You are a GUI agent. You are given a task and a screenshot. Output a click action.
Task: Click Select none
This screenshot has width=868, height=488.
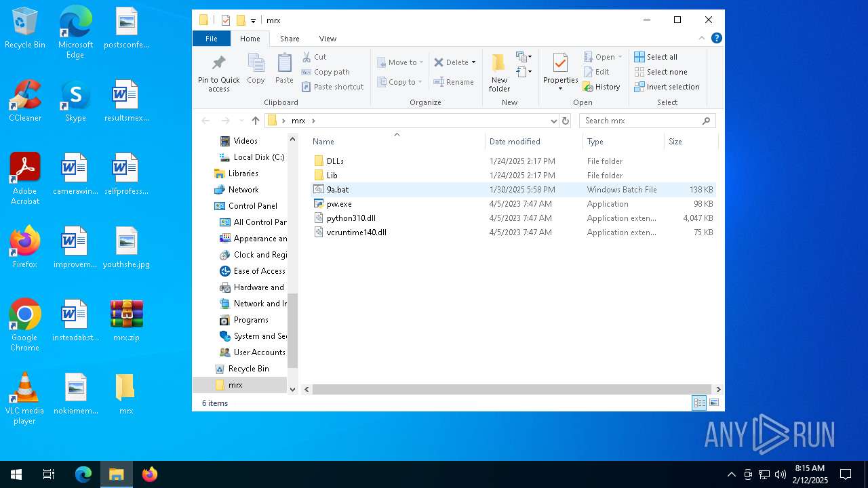click(x=661, y=72)
